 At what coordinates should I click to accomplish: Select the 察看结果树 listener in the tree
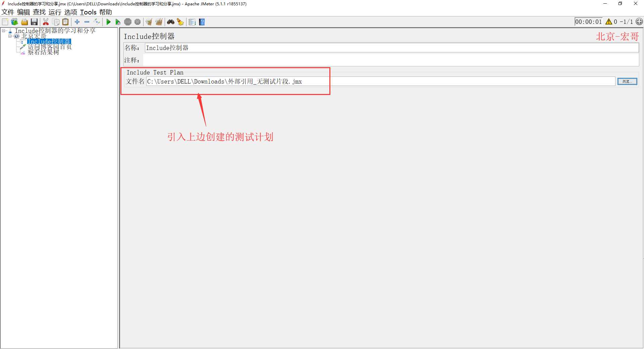(43, 52)
